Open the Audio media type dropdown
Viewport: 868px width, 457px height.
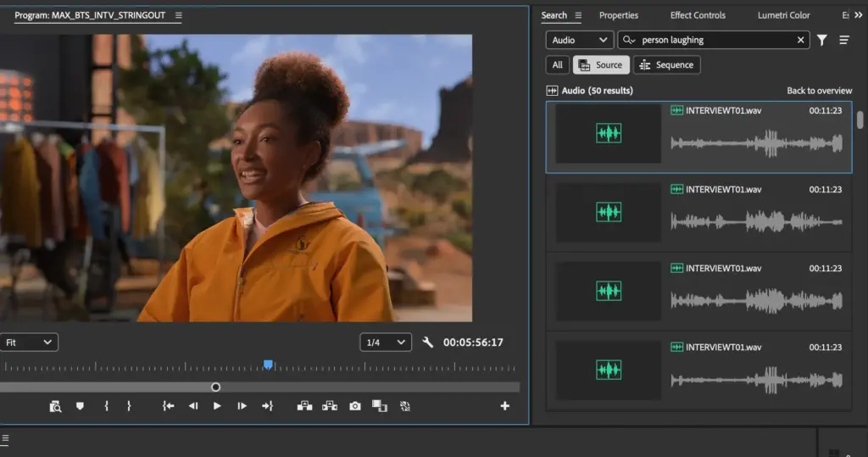pos(579,40)
